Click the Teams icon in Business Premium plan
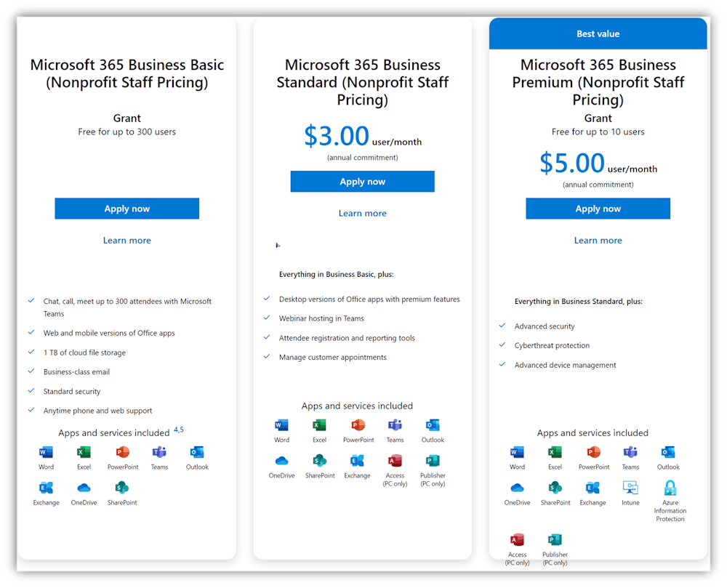Viewport: 727px width, 588px height. (x=630, y=452)
